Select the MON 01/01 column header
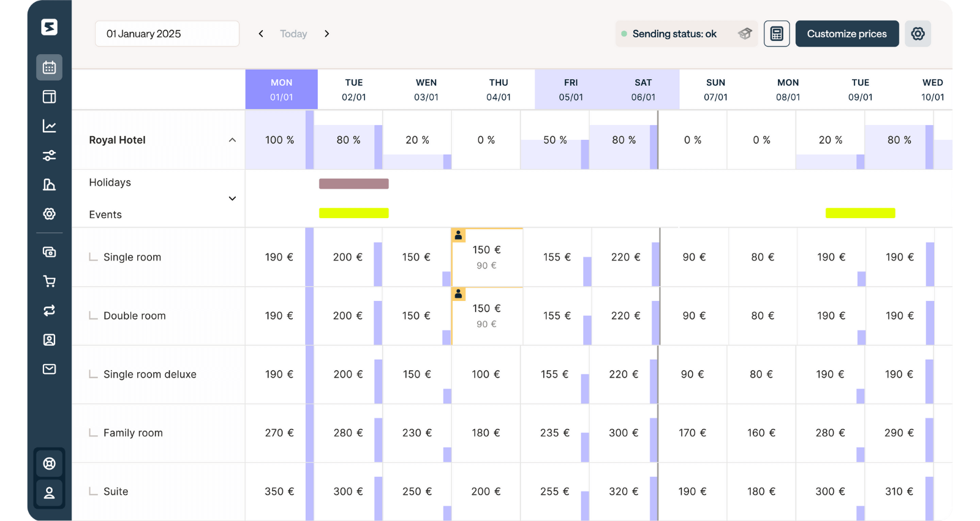The image size is (980, 521). pos(281,89)
